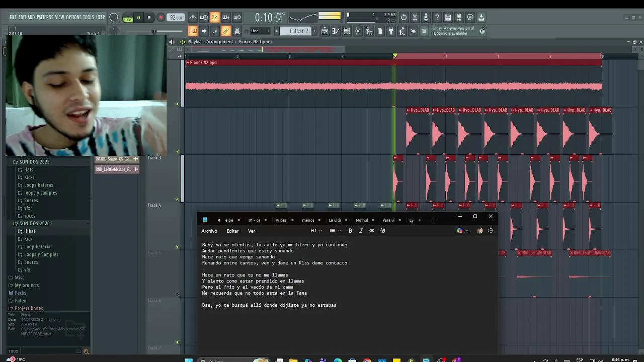Open the FILE menu
Image resolution: width=644 pixels, height=362 pixels.
(13, 17)
